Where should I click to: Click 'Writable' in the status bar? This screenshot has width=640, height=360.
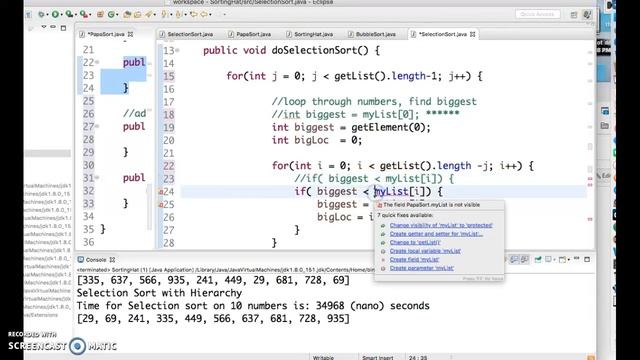(323, 357)
